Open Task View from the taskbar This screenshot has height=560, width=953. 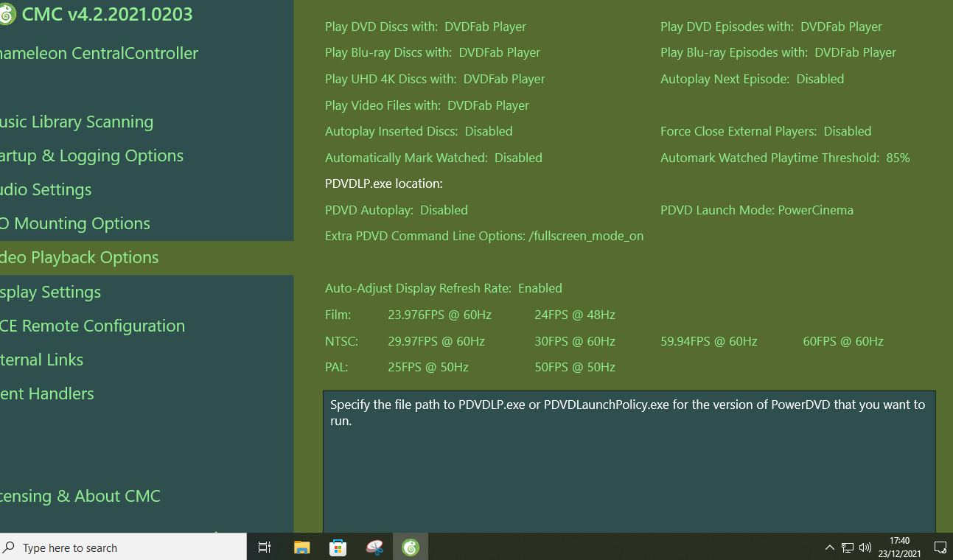(x=264, y=547)
